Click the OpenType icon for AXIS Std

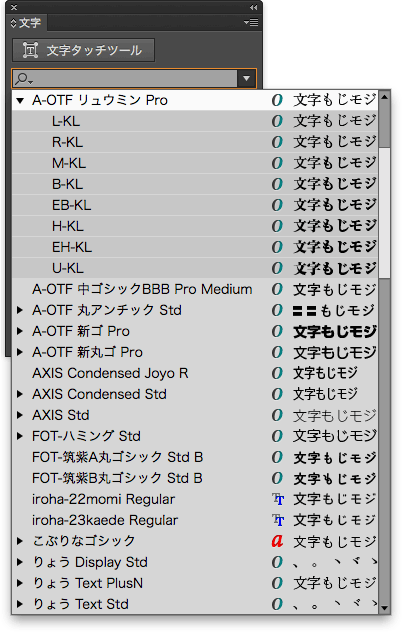[277, 415]
